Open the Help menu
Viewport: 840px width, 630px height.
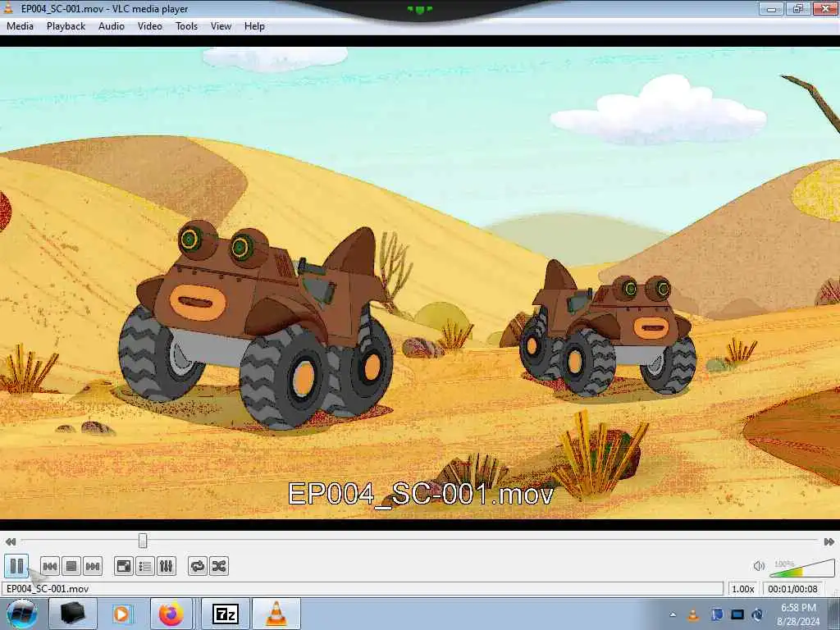pyautogui.click(x=254, y=26)
